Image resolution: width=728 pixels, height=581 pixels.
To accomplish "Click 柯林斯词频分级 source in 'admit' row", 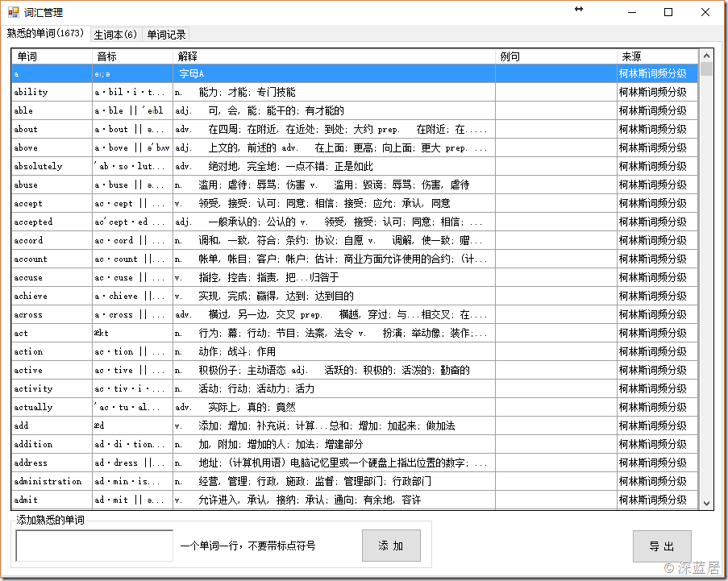I will click(x=657, y=500).
